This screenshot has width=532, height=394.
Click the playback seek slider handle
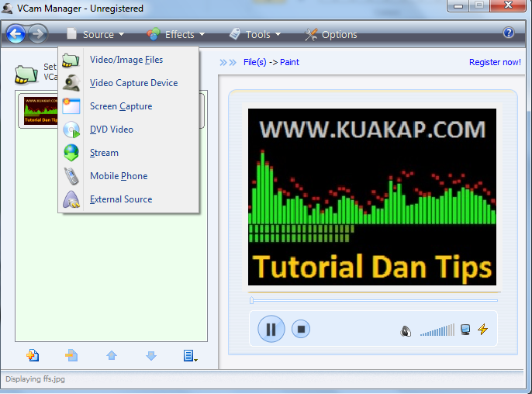pos(251,300)
